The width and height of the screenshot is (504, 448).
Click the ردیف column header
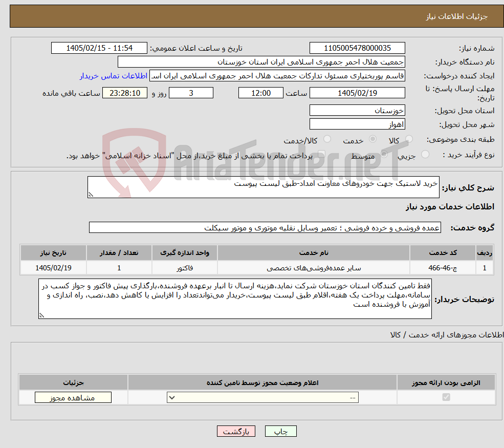click(x=485, y=253)
